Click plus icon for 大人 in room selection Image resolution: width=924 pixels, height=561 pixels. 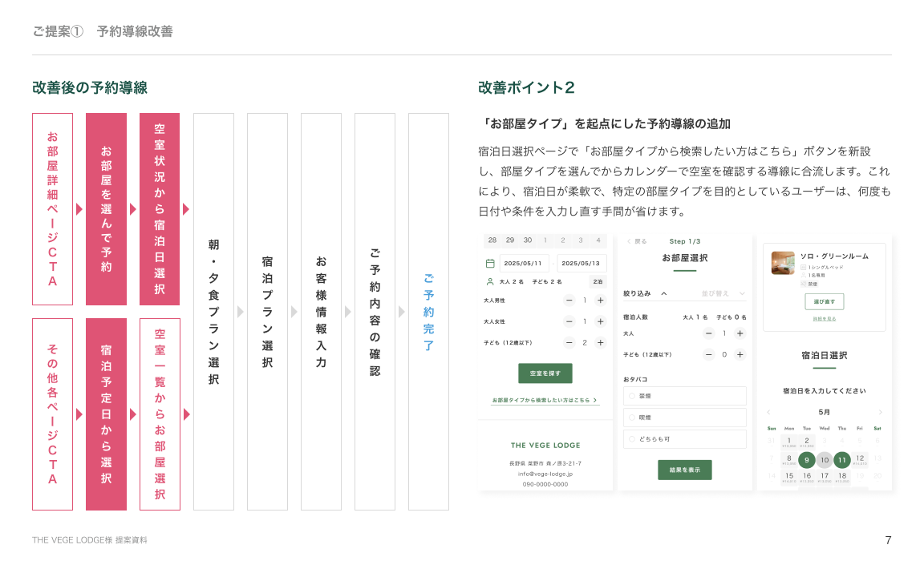(x=740, y=333)
